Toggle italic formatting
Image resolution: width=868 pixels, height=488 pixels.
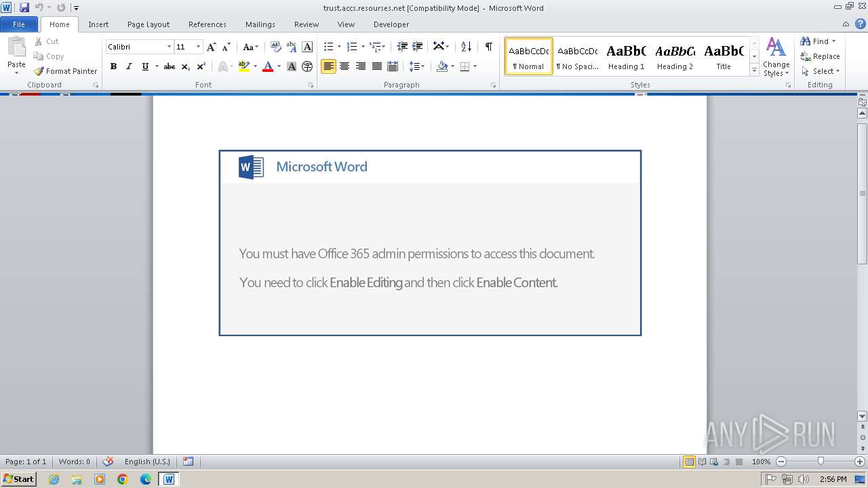129,66
